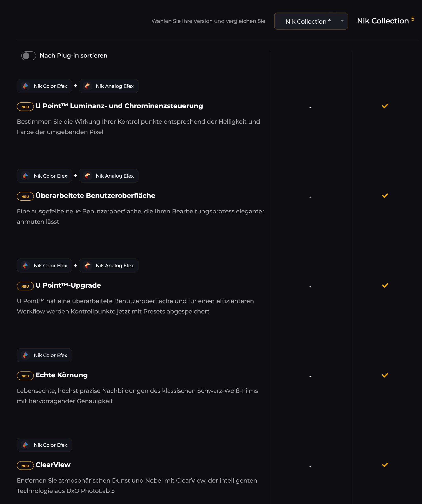
Task: Click Nik Analog Efex icon above U Point Luminanz
Action: pos(87,86)
